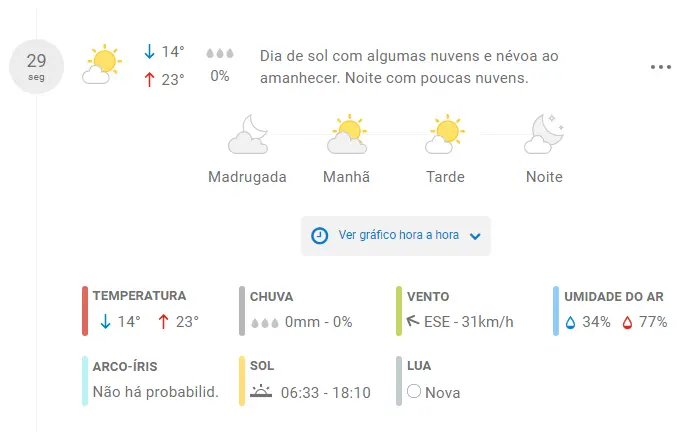Select the Noite moon with stars icon

coord(544,134)
